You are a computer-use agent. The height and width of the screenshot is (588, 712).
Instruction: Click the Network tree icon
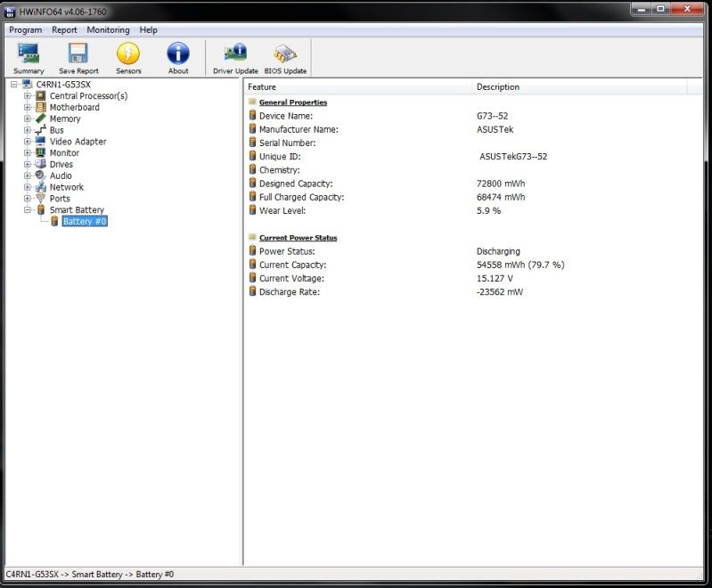point(41,187)
